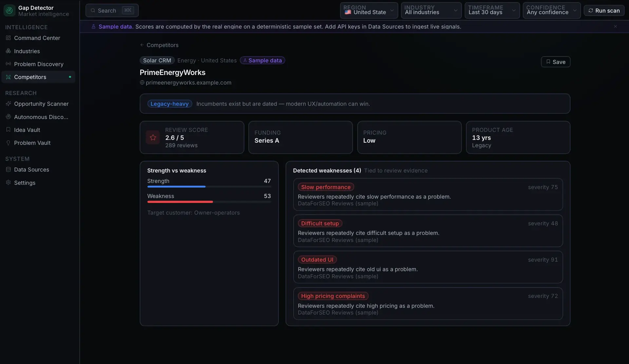Expand the Confidence filter dropdown
The width and height of the screenshot is (629, 364).
click(x=552, y=10)
